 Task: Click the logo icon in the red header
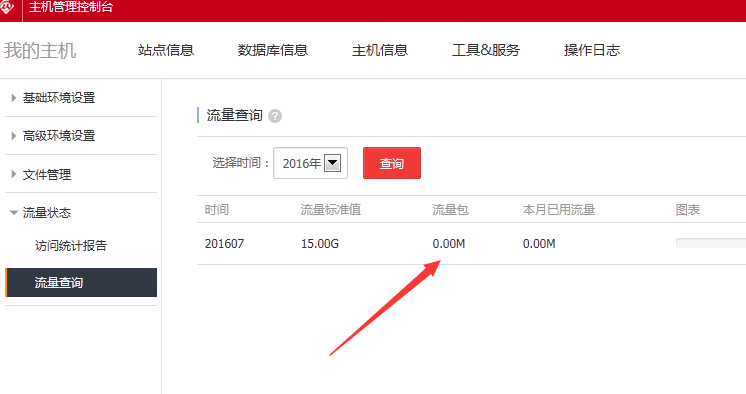7,7
